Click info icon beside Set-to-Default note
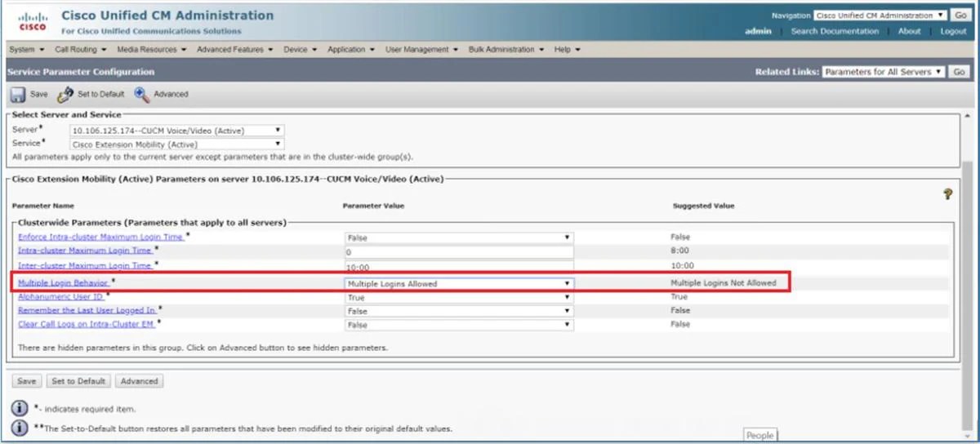This screenshot has height=444, width=980. point(20,428)
